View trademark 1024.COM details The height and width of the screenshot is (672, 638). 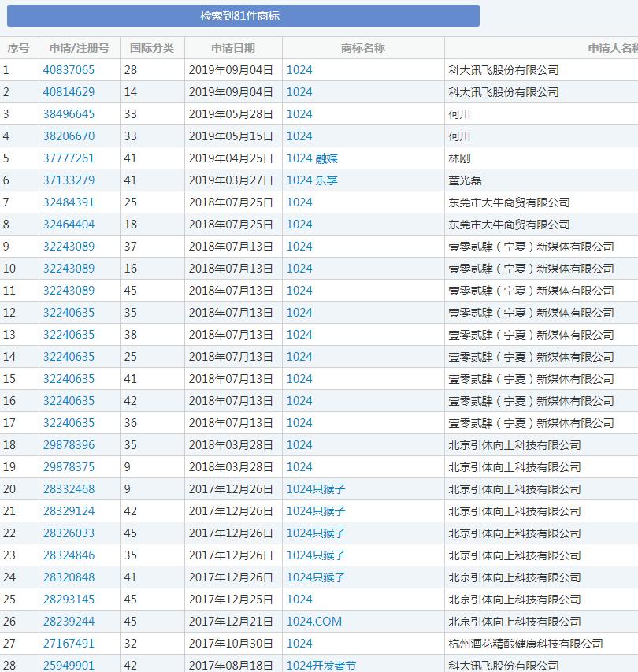click(315, 621)
